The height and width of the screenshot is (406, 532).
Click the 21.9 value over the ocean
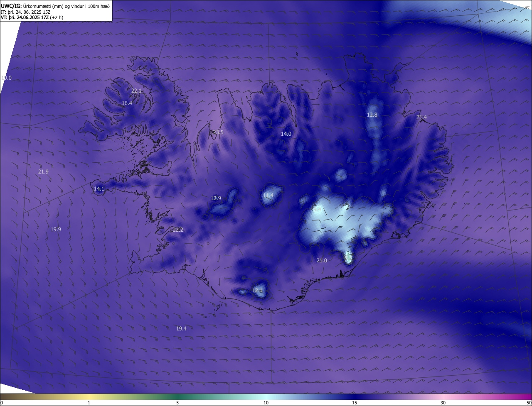pyautogui.click(x=43, y=171)
